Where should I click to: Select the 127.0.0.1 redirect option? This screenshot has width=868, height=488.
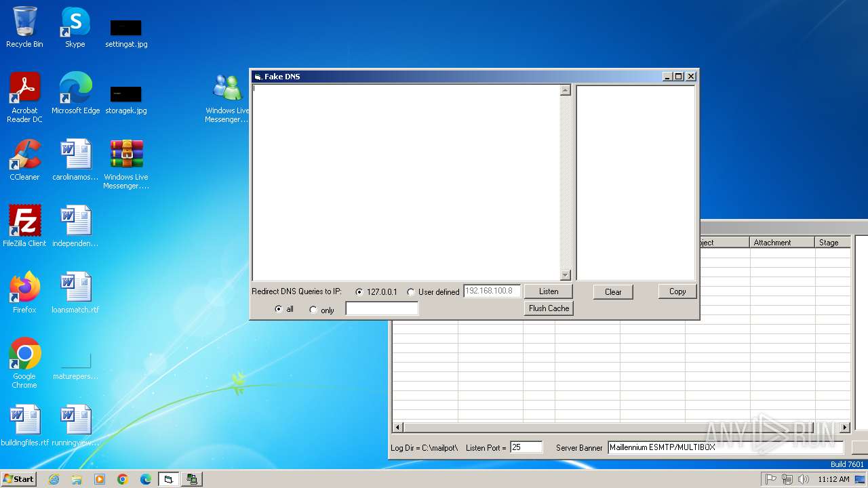coord(359,292)
